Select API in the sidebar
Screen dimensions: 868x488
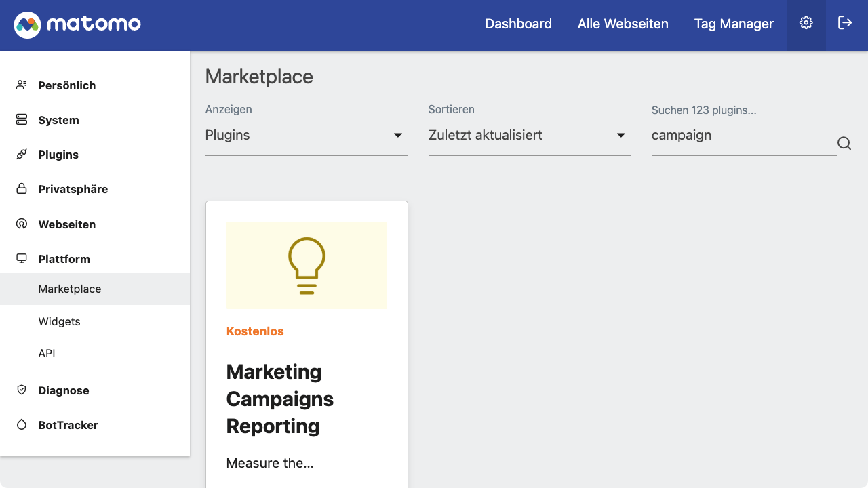[95, 353]
